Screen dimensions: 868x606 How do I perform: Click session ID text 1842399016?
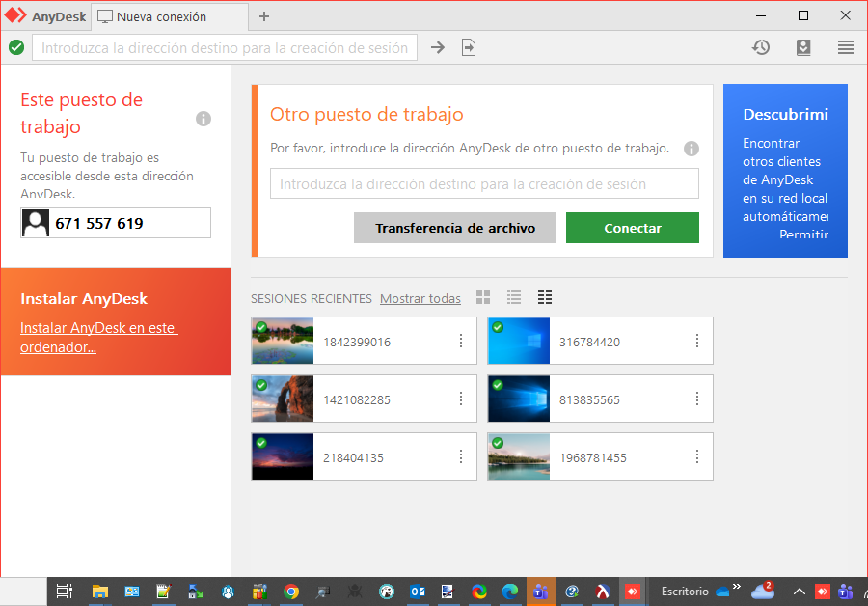[x=357, y=342]
